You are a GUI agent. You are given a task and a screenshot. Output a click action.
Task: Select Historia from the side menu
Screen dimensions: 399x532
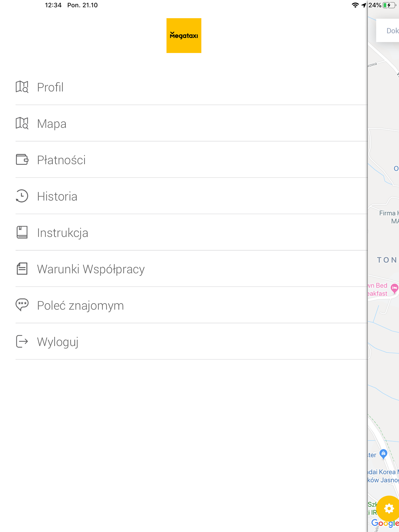click(x=192, y=196)
